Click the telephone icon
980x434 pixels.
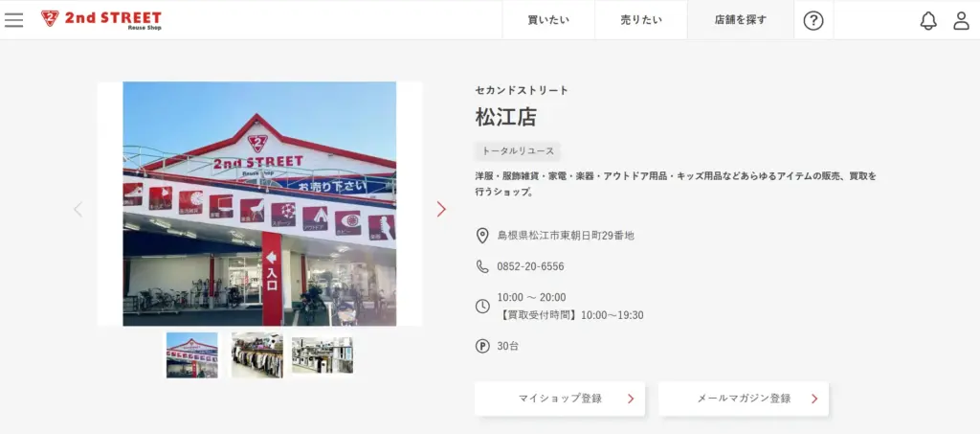pyautogui.click(x=482, y=266)
